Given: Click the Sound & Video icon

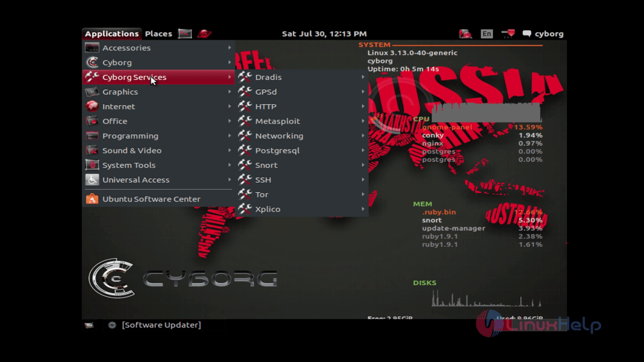Looking at the screenshot, I should 92,150.
